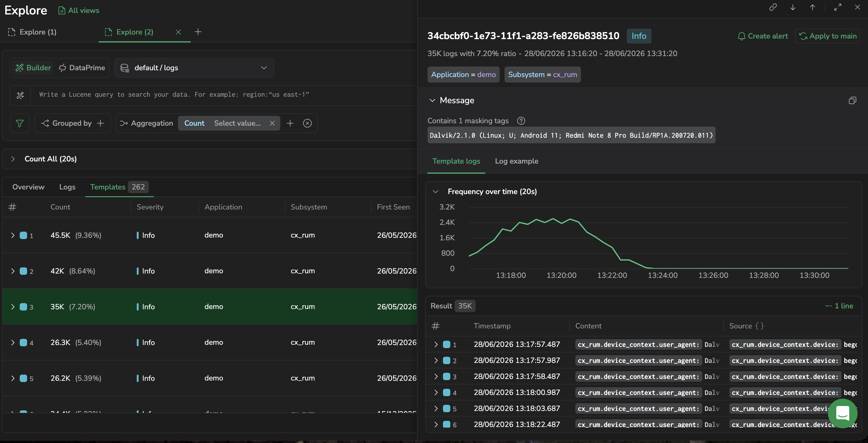Open the filter funnel icon
Image resolution: width=868 pixels, height=443 pixels.
[x=20, y=123]
